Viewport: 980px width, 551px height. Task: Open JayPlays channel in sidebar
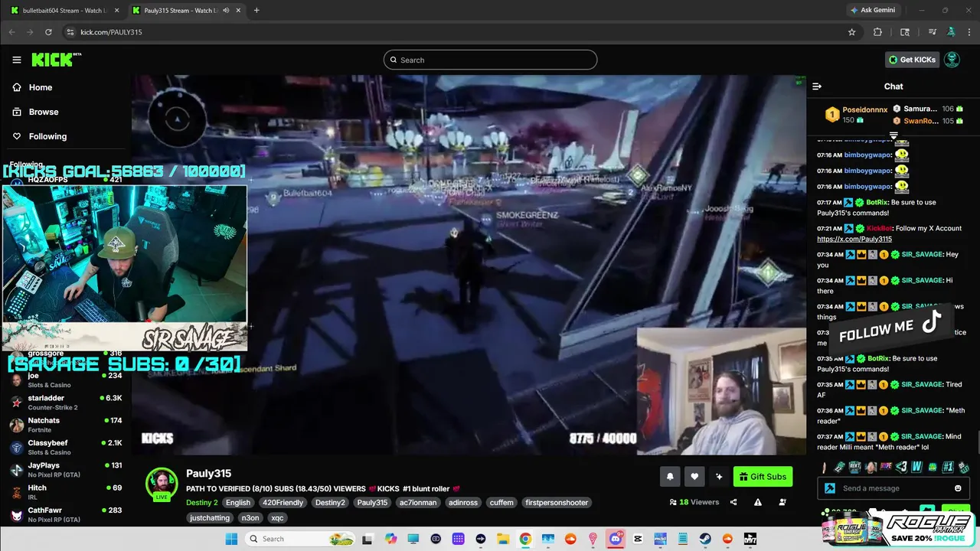tap(66, 469)
